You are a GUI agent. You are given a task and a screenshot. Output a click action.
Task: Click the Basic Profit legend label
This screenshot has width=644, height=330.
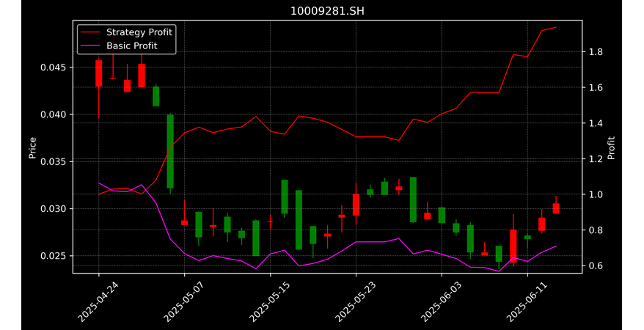tap(132, 45)
